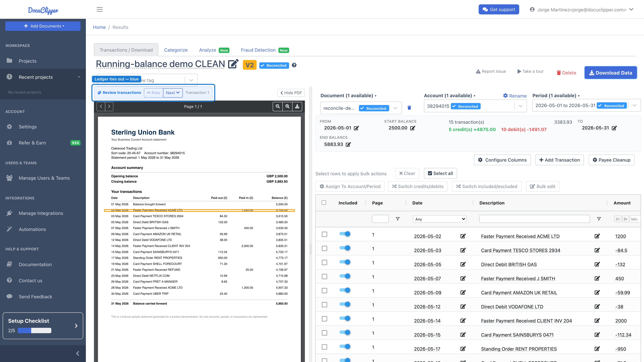Edit the end balance 5883.93

click(x=348, y=144)
